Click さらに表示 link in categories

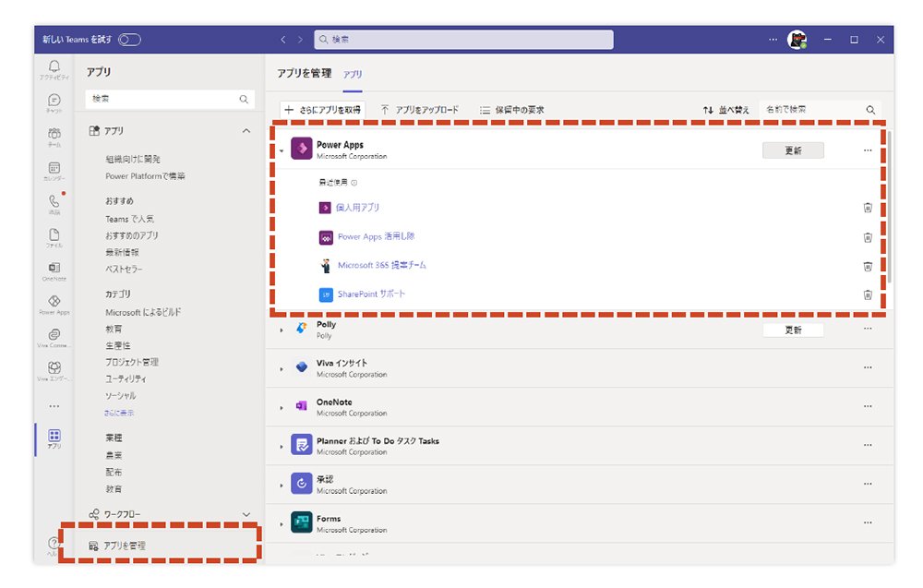[x=119, y=413]
